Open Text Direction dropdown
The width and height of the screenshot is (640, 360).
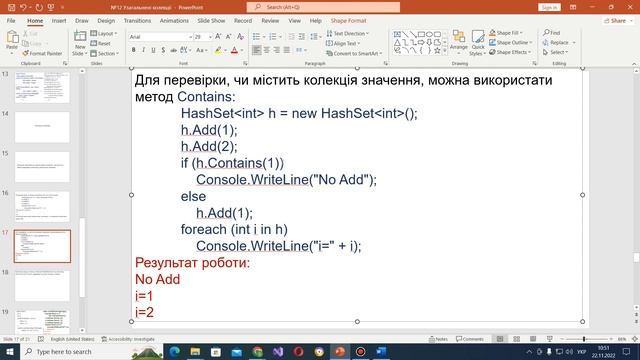(348, 33)
